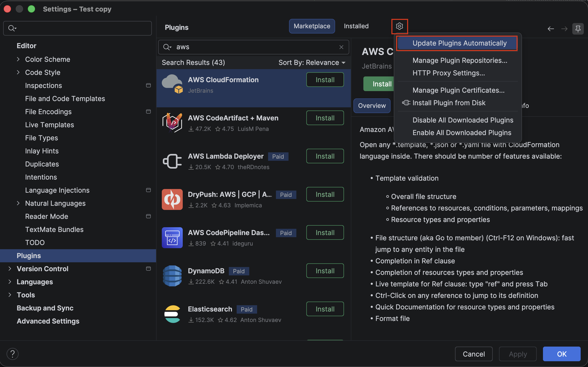Image resolution: width=588 pixels, height=367 pixels.
Task: Install the DynamoDB plugin
Action: coord(325,271)
